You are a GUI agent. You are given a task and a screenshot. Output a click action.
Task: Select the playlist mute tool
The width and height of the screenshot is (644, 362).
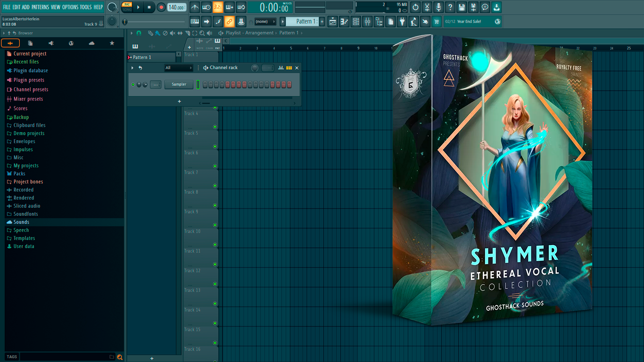coord(172,33)
